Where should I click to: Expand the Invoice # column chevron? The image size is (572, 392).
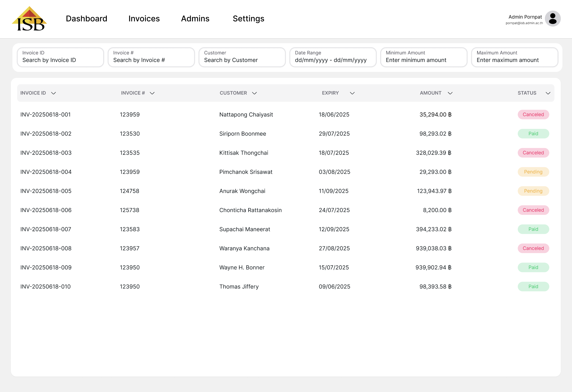coord(152,93)
